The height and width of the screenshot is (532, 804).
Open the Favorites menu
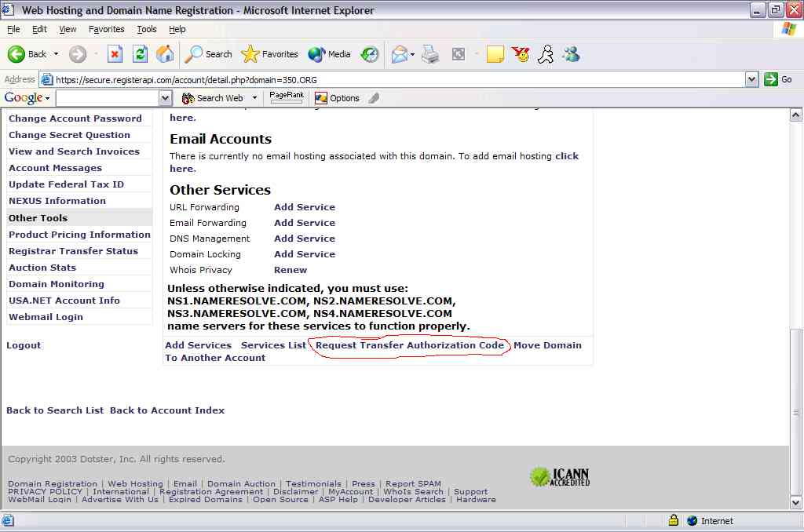tap(106, 29)
